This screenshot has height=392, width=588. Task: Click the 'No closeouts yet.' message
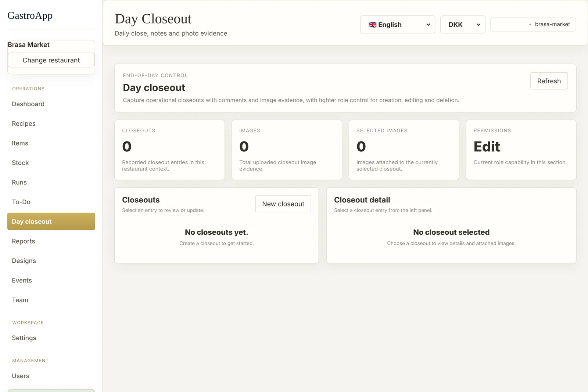tap(216, 232)
